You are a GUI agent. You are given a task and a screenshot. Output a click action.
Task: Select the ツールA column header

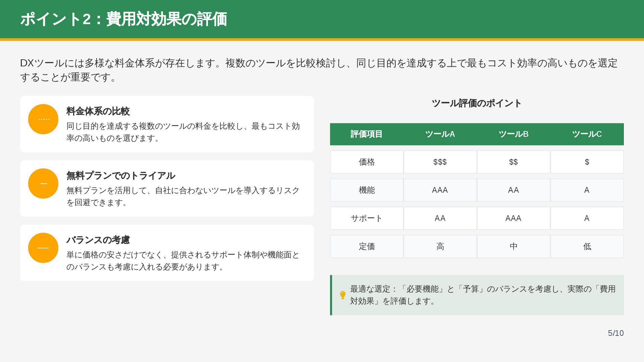[440, 134]
